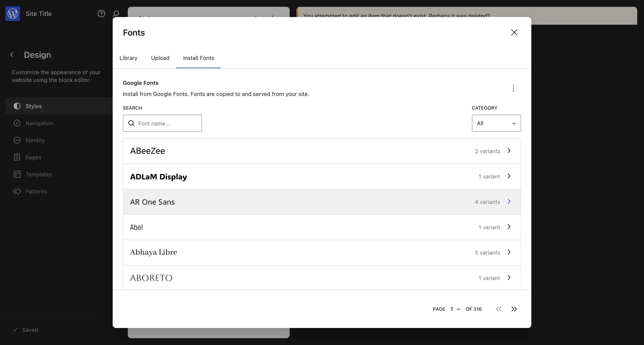Select the Abel font name
The width and height of the screenshot is (644, 345).
click(136, 227)
